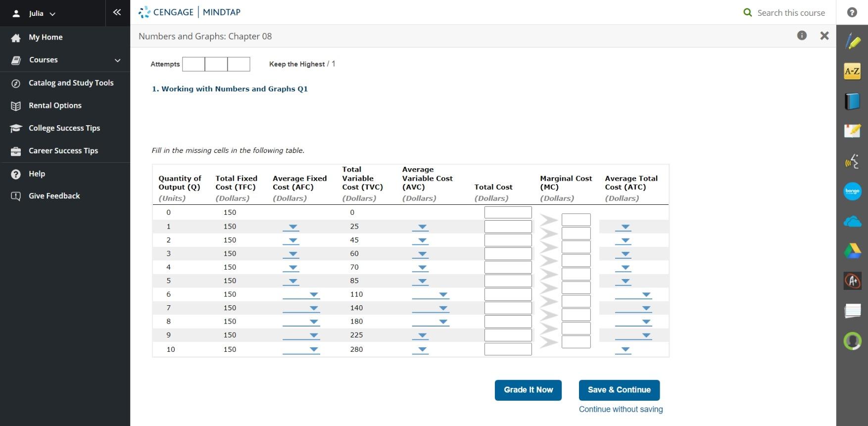Screen dimensions: 868x426
Task: Click the Save & Continue button
Action: coord(619,390)
